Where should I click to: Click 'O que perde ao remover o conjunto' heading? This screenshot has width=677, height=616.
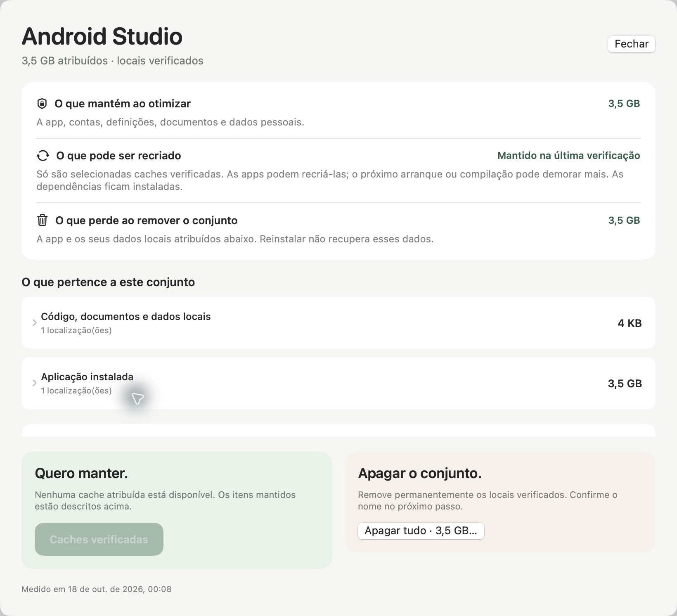click(147, 220)
